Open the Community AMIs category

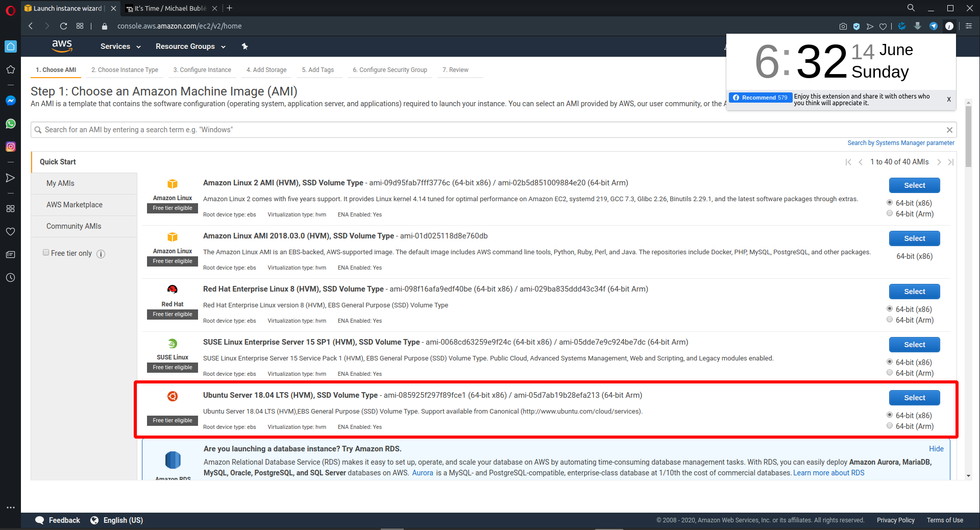(x=84, y=226)
